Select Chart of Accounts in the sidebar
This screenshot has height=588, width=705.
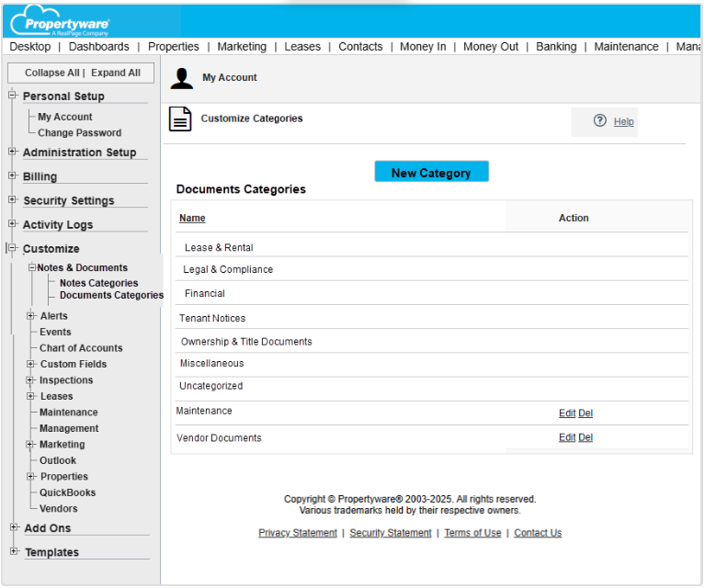[x=81, y=348]
